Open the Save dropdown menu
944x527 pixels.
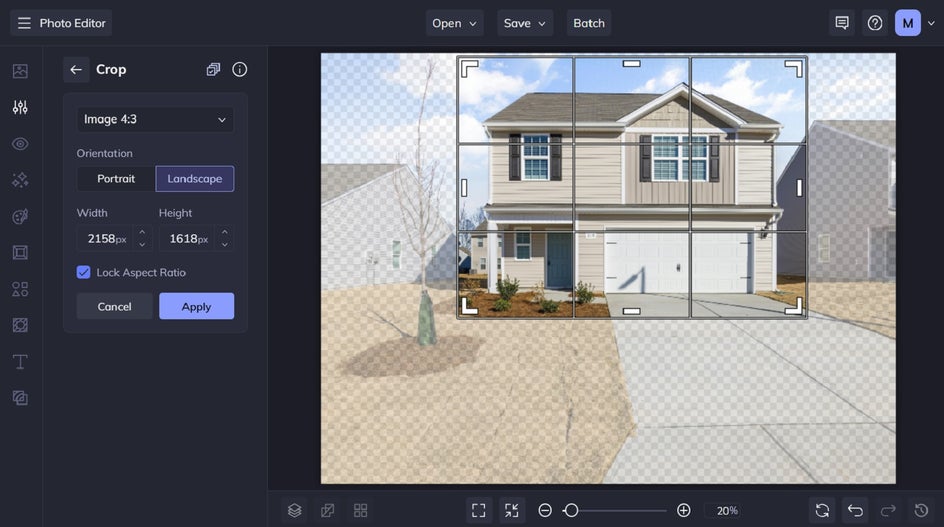point(525,23)
